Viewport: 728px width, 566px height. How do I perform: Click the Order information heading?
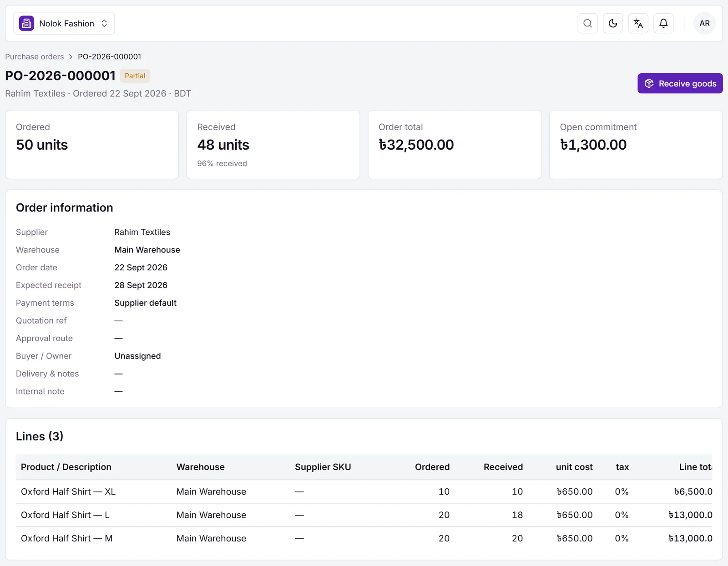pyautogui.click(x=65, y=207)
